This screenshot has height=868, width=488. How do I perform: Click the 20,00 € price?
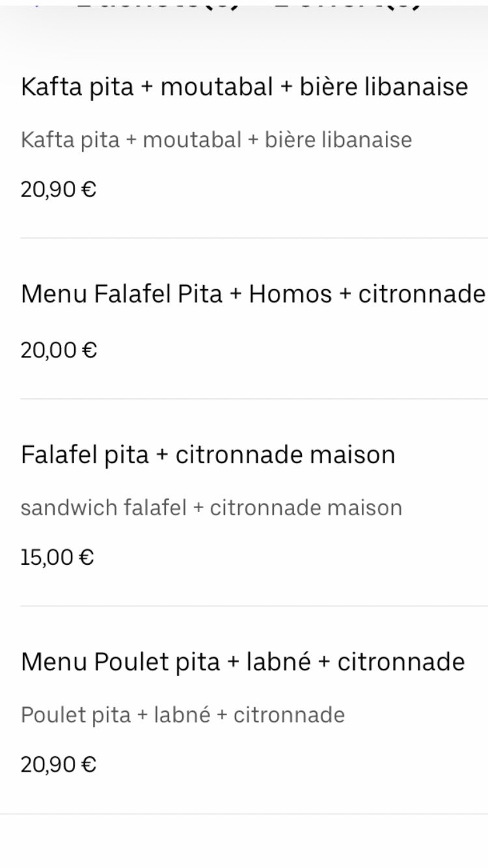[x=59, y=351]
